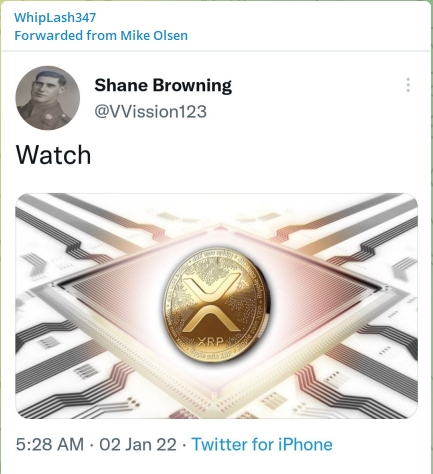433x474 pixels.
Task: Click the Mike Olsen name in the forward header
Action: (154, 35)
